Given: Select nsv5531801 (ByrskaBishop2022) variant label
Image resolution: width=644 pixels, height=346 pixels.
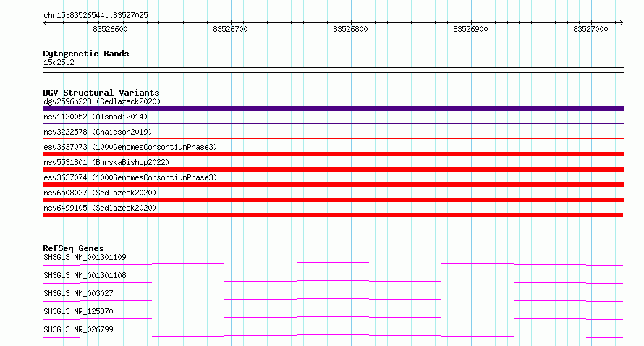Looking at the screenshot, I should point(106,162).
